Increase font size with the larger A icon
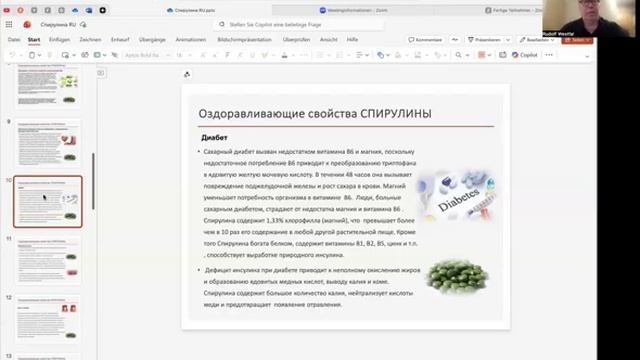The height and width of the screenshot is (360, 640). [x=203, y=55]
